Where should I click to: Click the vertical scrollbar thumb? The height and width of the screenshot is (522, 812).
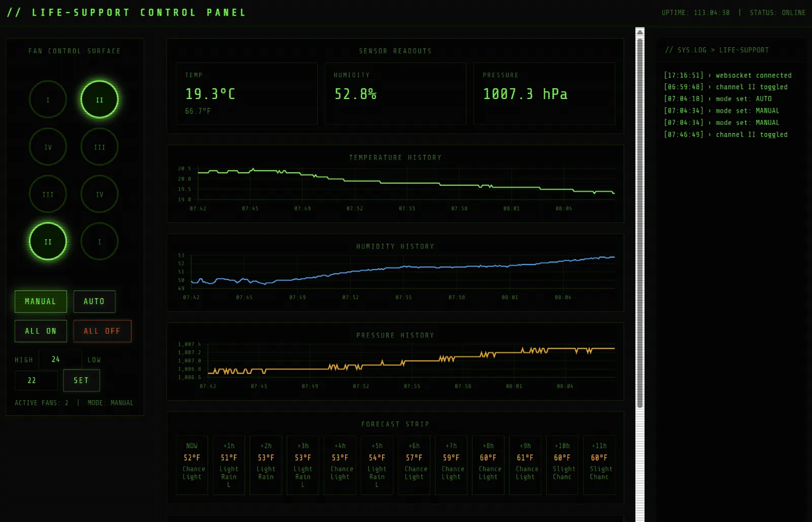tap(640, 223)
